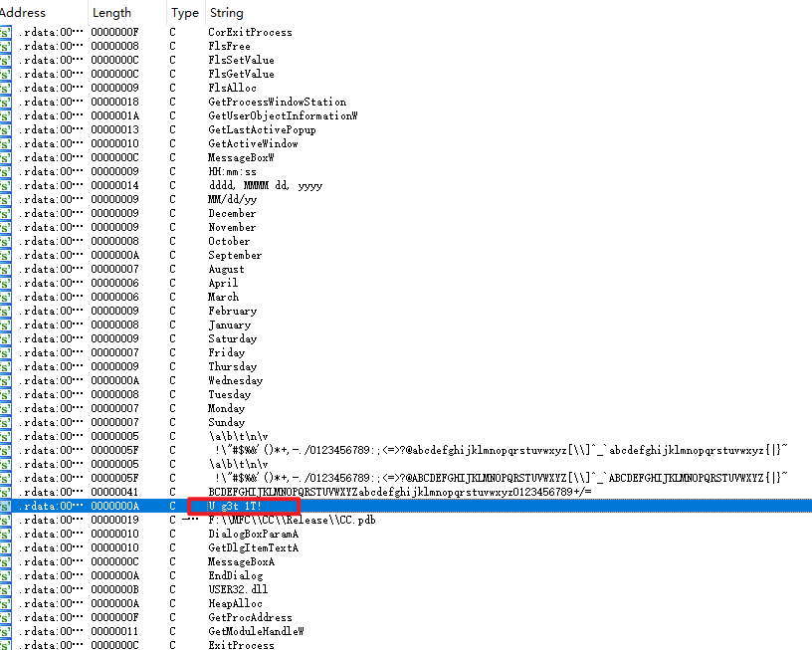Click the EndDialog string entry

click(x=235, y=575)
